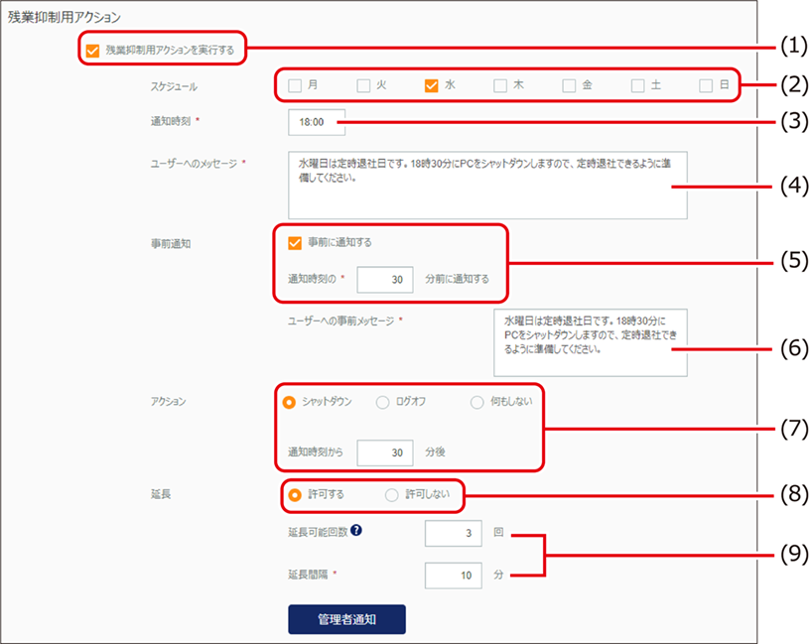This screenshot has width=812, height=644.
Task: Click the 通知時刻 field showing 18:00
Action: (x=317, y=122)
